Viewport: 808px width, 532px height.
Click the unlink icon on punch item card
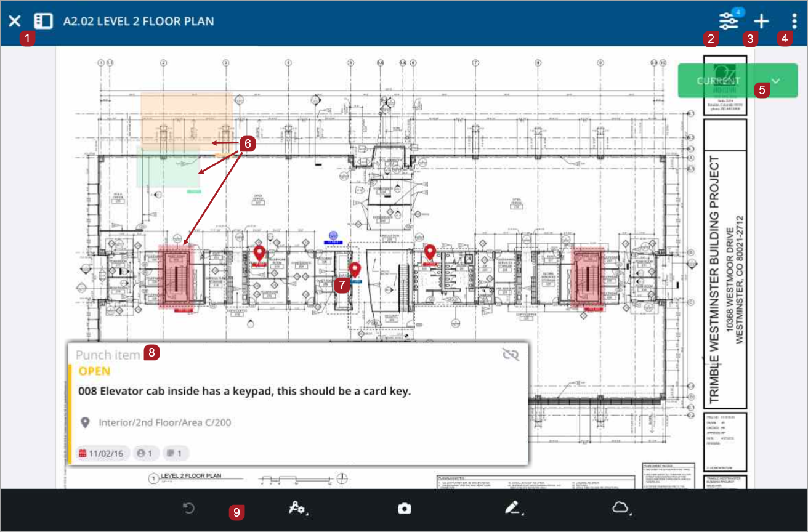pyautogui.click(x=511, y=353)
